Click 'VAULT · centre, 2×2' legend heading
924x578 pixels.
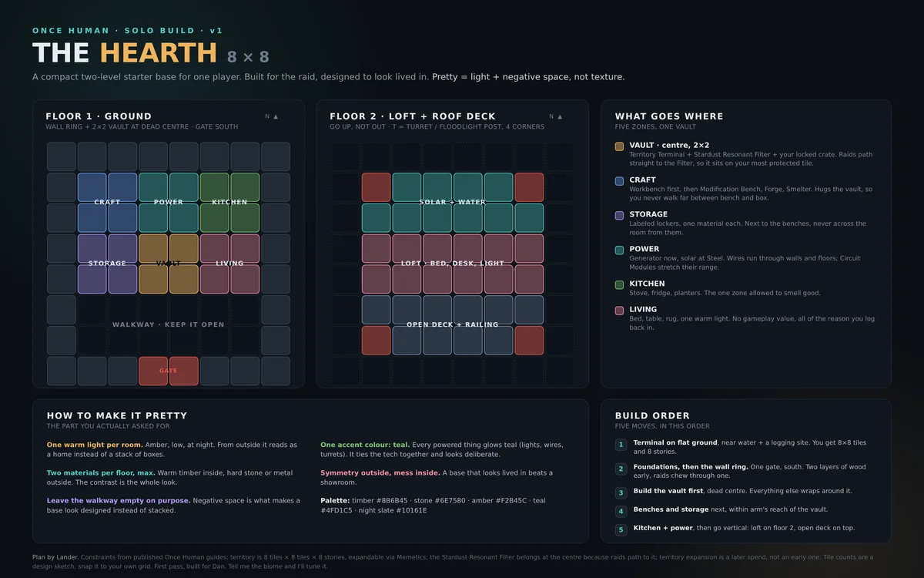(x=669, y=145)
